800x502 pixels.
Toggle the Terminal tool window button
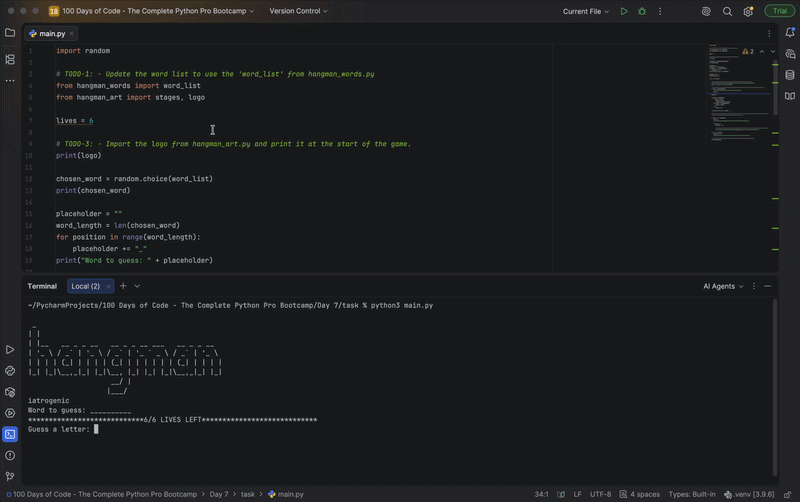coord(10,434)
